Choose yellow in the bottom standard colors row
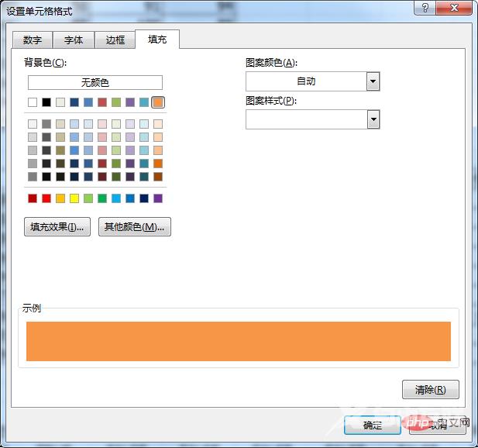Viewport: 478px width, 448px height. 74,198
